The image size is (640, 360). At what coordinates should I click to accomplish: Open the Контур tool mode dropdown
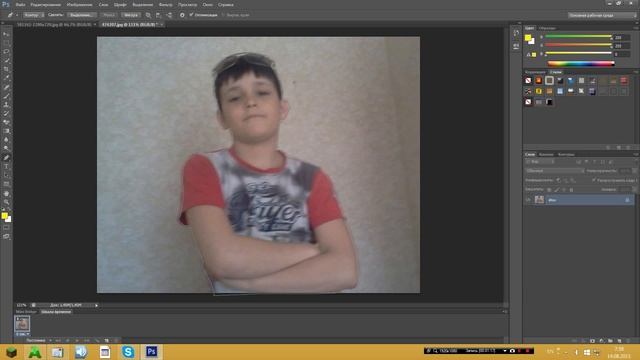(33, 15)
